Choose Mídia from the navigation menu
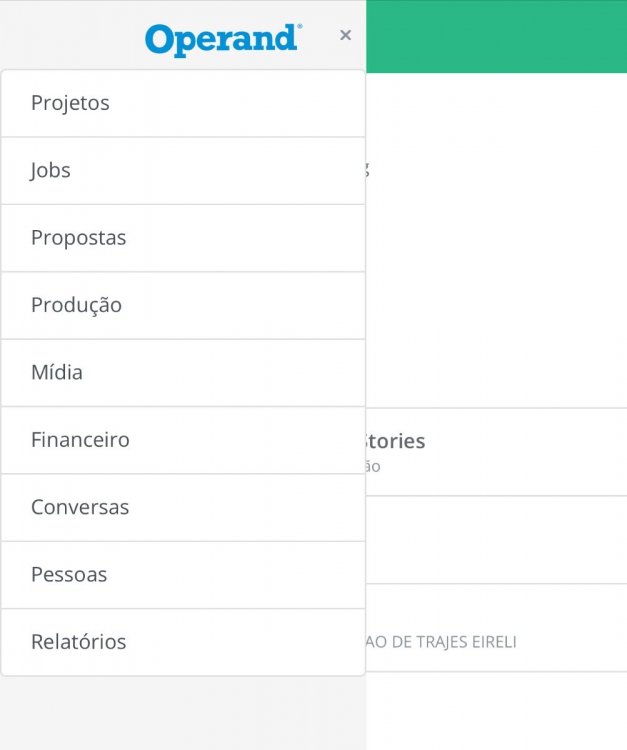Screen dimensions: 627x750 183,372
